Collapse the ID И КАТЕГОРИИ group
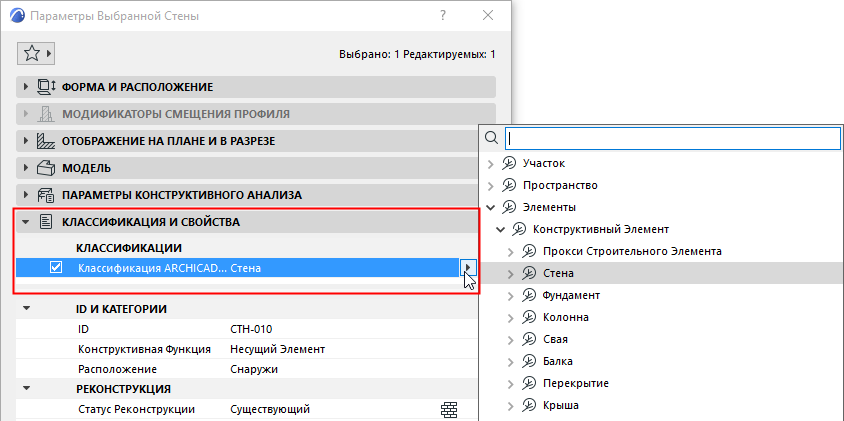This screenshot has width=844, height=421. [26, 309]
